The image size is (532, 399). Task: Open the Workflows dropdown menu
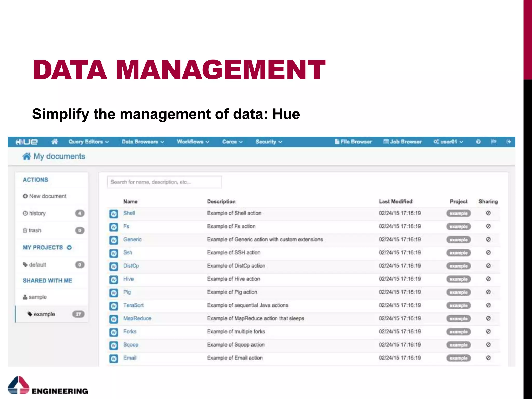coord(193,142)
